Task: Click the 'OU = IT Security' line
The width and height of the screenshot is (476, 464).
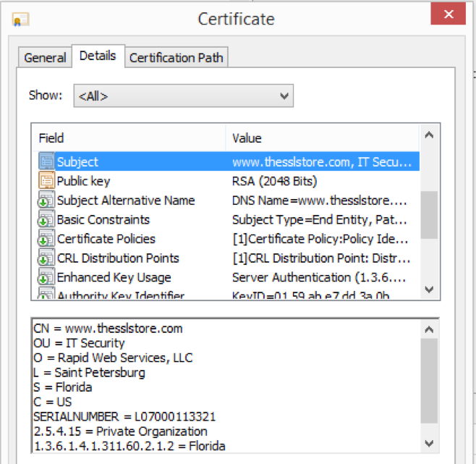Action: tap(79, 343)
